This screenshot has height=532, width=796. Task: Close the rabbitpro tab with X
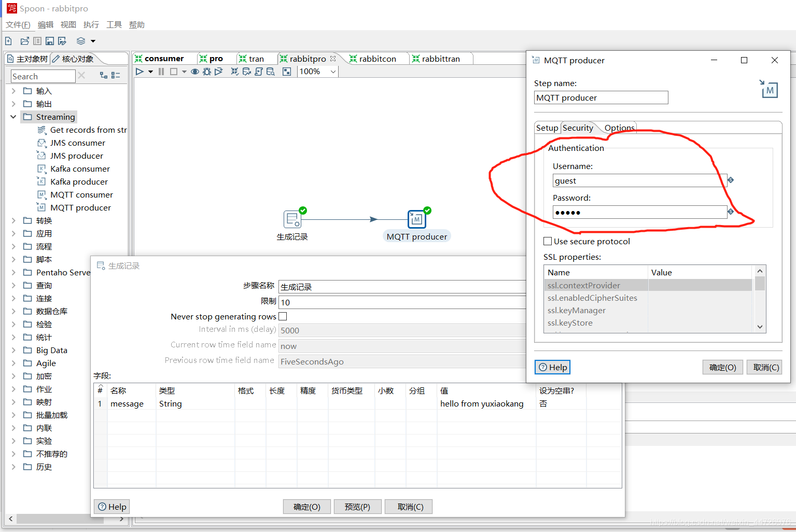coord(333,59)
